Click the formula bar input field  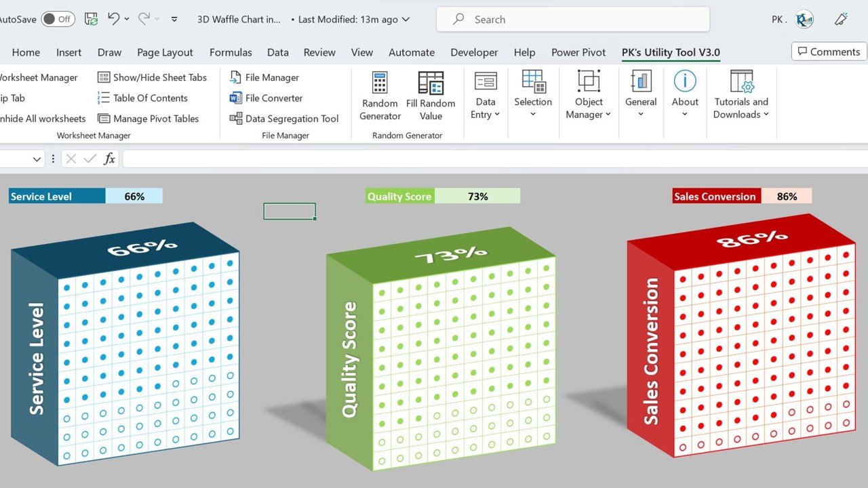[495, 159]
